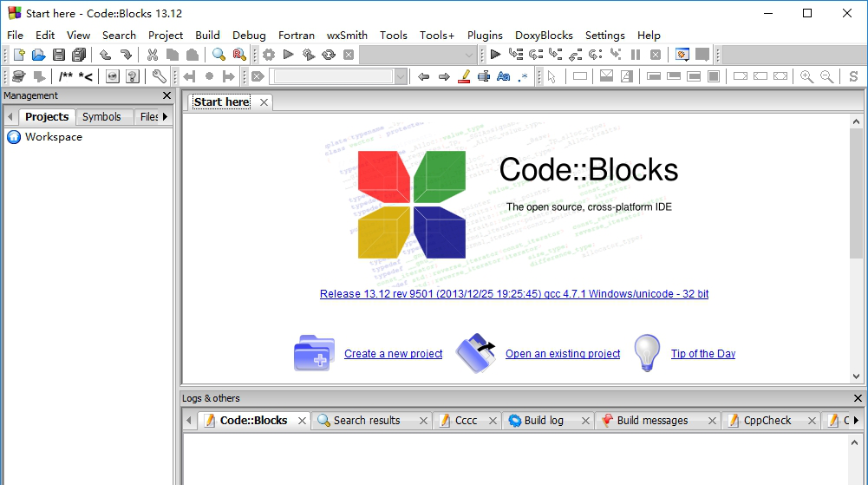Click the Tip of the Day link

click(703, 353)
